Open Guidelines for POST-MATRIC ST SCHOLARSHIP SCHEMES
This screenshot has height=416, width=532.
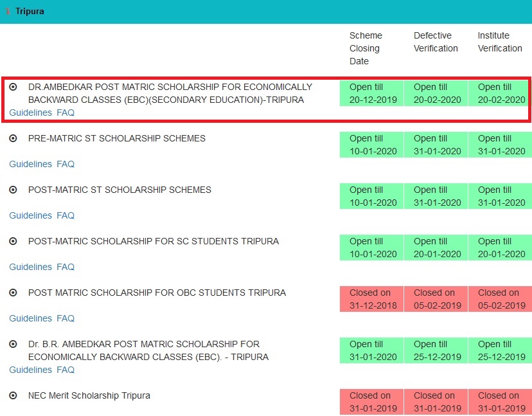point(31,215)
